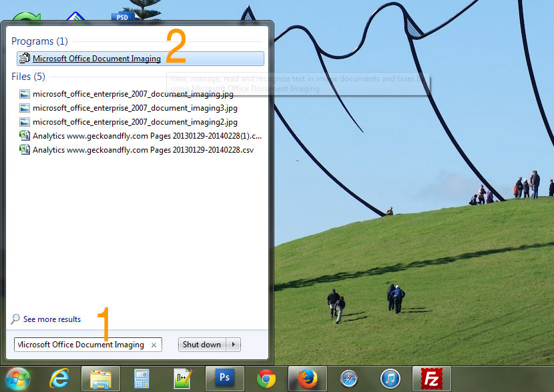Image resolution: width=554 pixels, height=392 pixels.
Task: Open iTunes from the taskbar
Action: (x=390, y=379)
